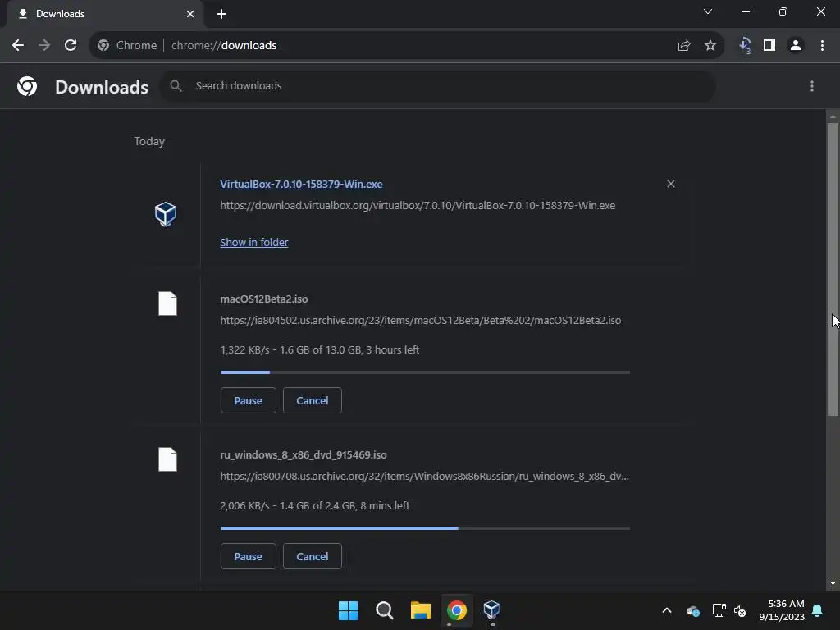Remove the VirtualBox download from the list
Image resolution: width=840 pixels, height=630 pixels.
pos(671,184)
